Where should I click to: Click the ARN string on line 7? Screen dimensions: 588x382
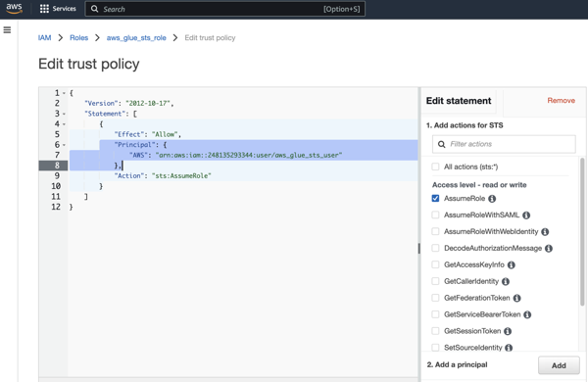point(249,155)
